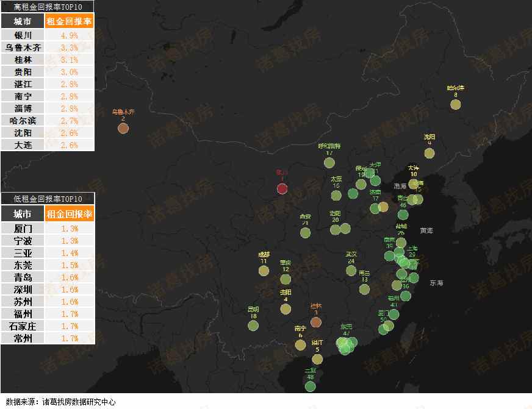Select the 贵阳 cell in the table
This screenshot has width=532, height=409.
(x=23, y=72)
